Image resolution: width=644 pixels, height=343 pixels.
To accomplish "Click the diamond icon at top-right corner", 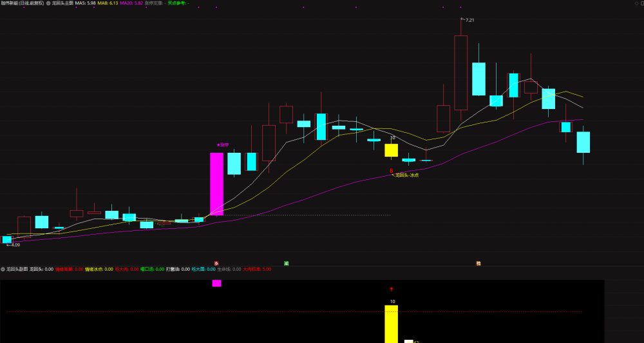I will 637,3.
